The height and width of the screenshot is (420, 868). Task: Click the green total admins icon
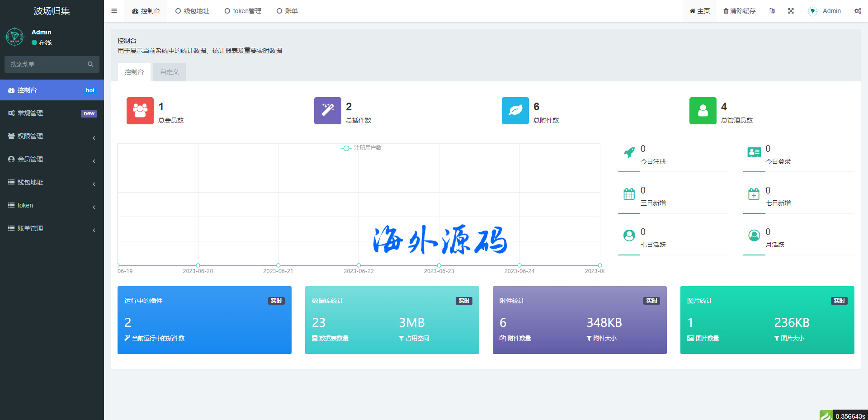(703, 111)
